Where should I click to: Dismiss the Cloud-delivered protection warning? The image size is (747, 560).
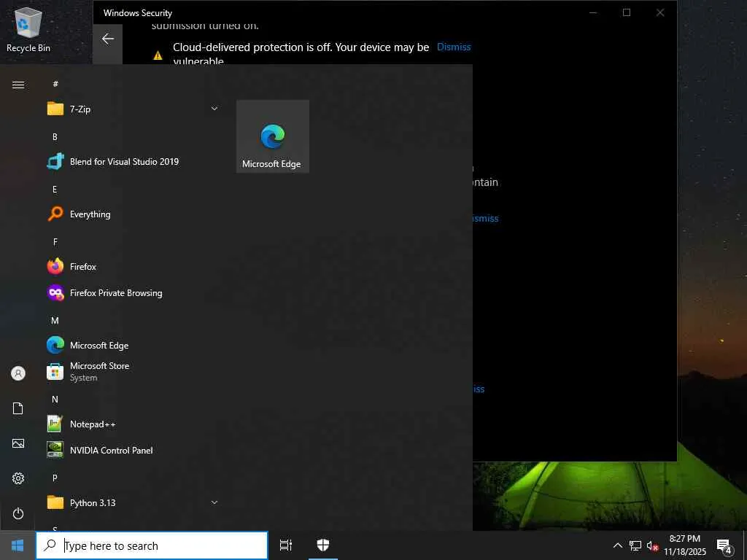coord(454,47)
